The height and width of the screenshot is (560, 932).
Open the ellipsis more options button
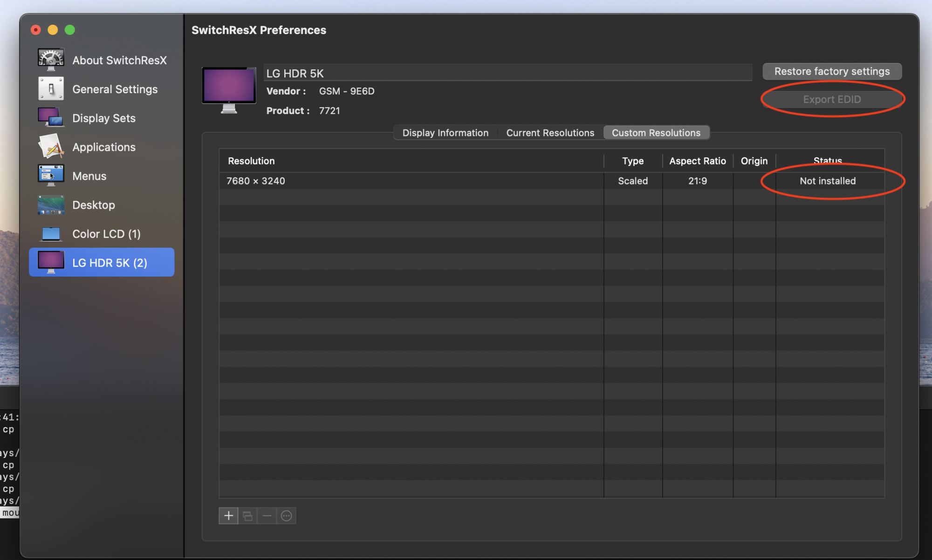287,516
